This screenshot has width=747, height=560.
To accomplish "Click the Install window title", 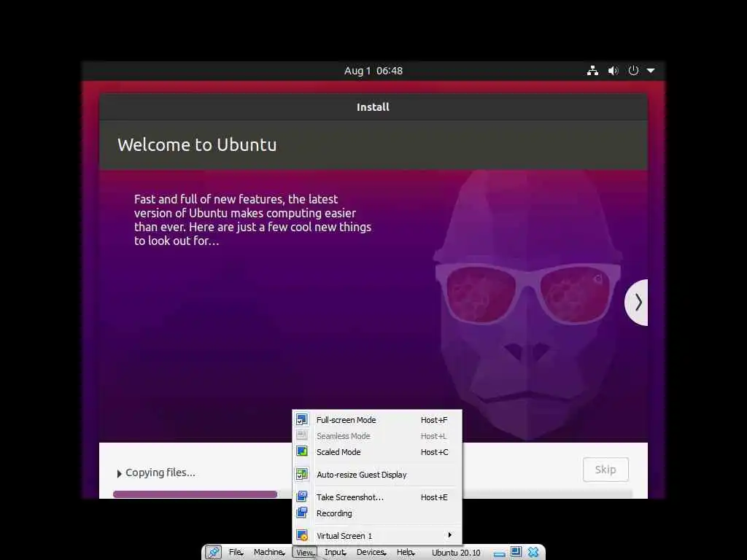I will [x=373, y=107].
